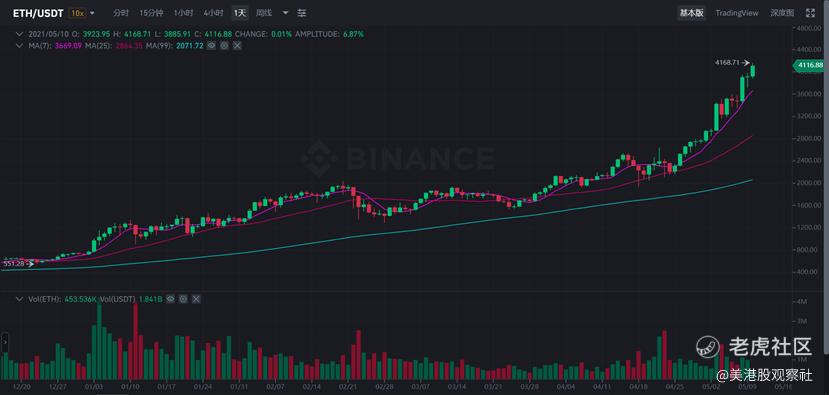829x395 pixels.
Task: Click the Vol(ETH) value 453.536K
Action: coord(81,299)
